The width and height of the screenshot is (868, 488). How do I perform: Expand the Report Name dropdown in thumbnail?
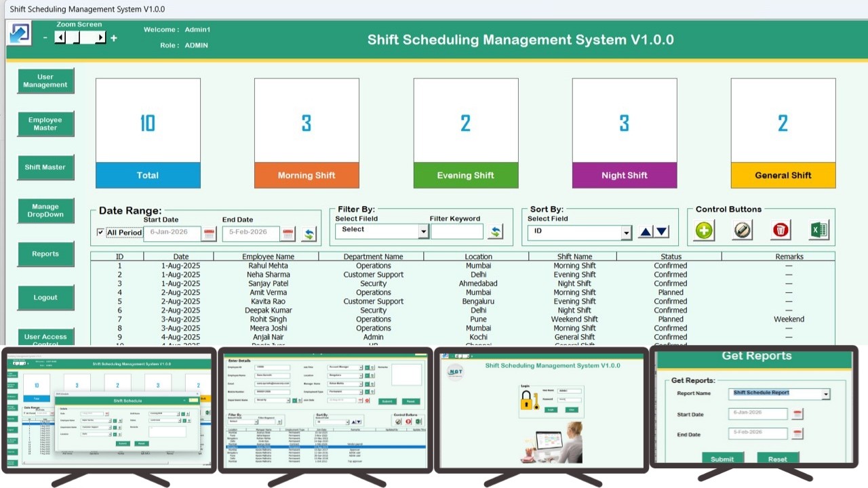tap(825, 394)
